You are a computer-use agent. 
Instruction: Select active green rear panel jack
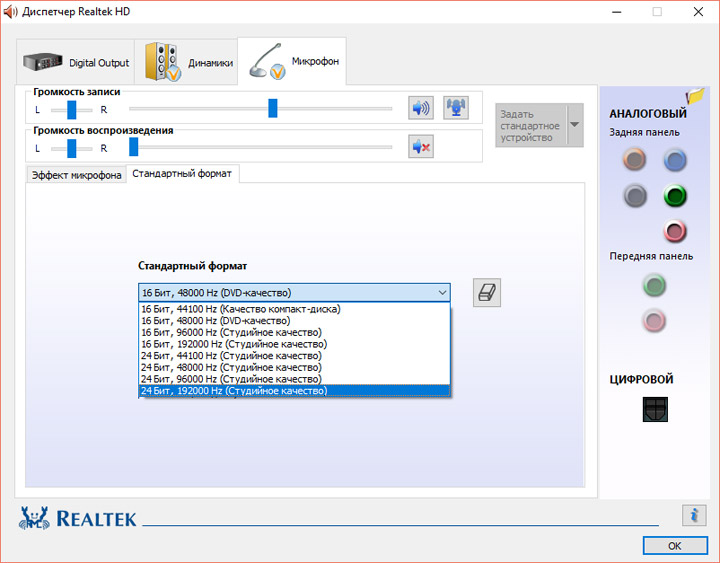pos(675,196)
